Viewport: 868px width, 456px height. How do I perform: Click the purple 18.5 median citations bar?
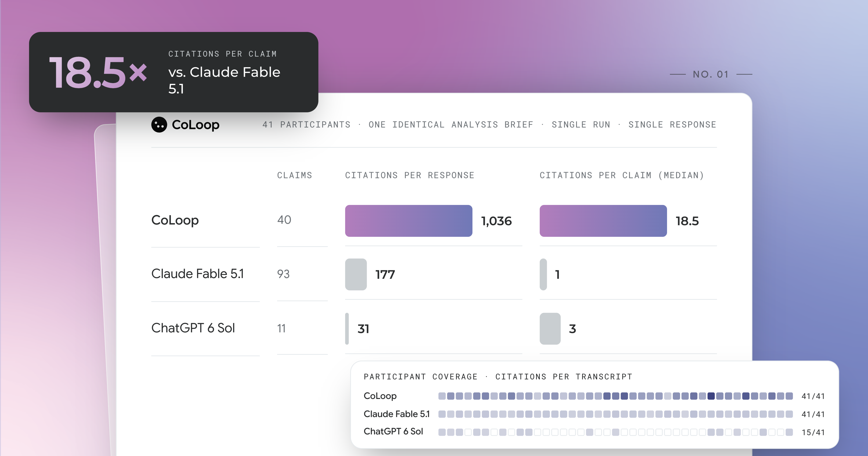coord(603,221)
